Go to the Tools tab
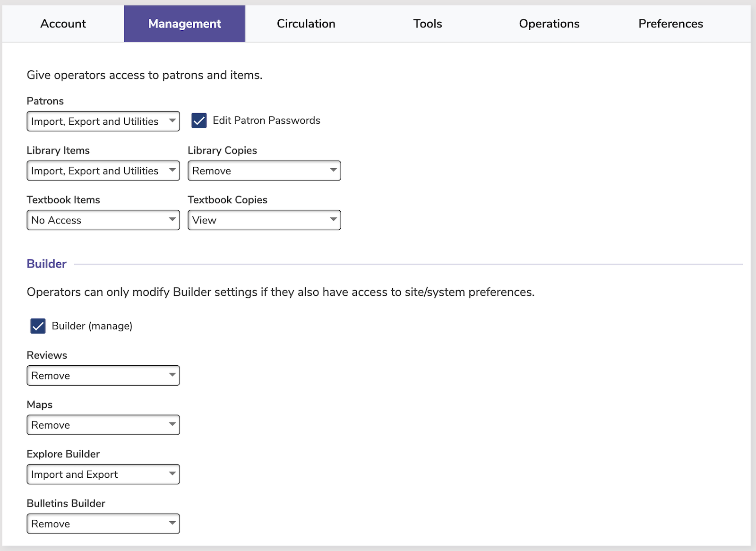 point(427,24)
